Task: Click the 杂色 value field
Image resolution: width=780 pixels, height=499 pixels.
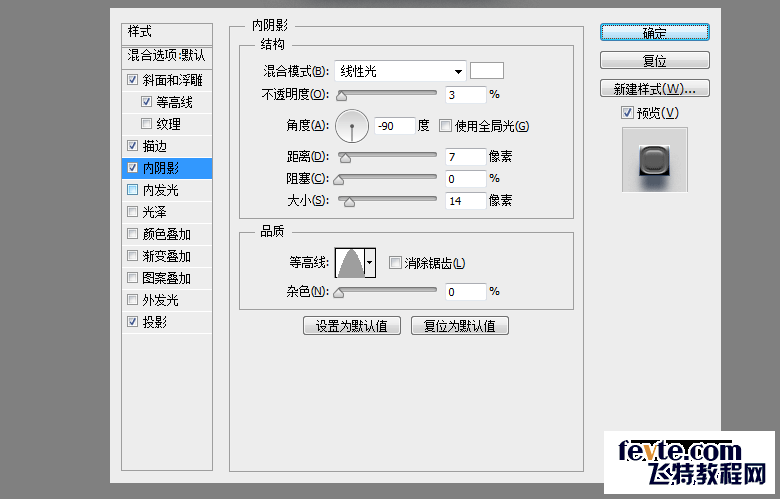Action: [x=465, y=292]
